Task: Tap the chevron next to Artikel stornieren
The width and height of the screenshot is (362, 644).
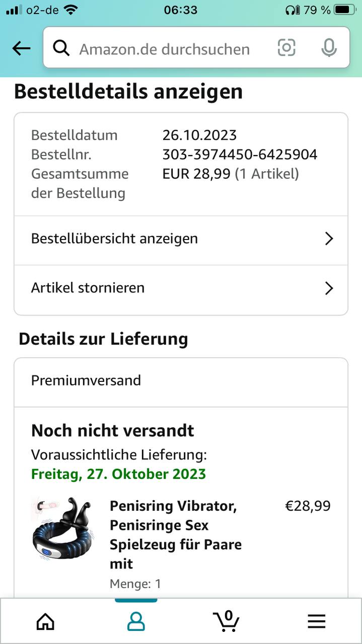Action: point(329,288)
